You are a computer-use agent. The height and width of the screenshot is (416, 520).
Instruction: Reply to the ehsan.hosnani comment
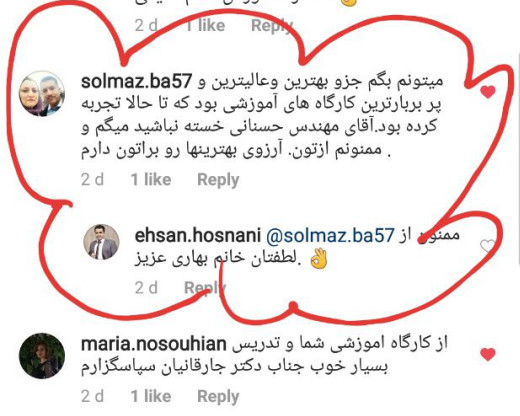coord(205,288)
